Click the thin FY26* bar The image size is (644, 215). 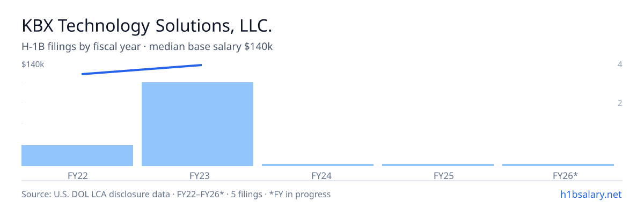tap(558, 164)
